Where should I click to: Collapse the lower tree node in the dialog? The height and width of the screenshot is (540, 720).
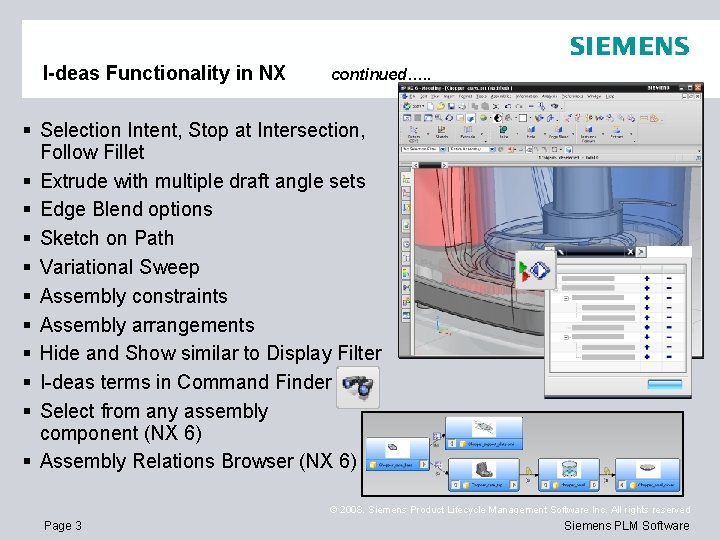coord(566,337)
